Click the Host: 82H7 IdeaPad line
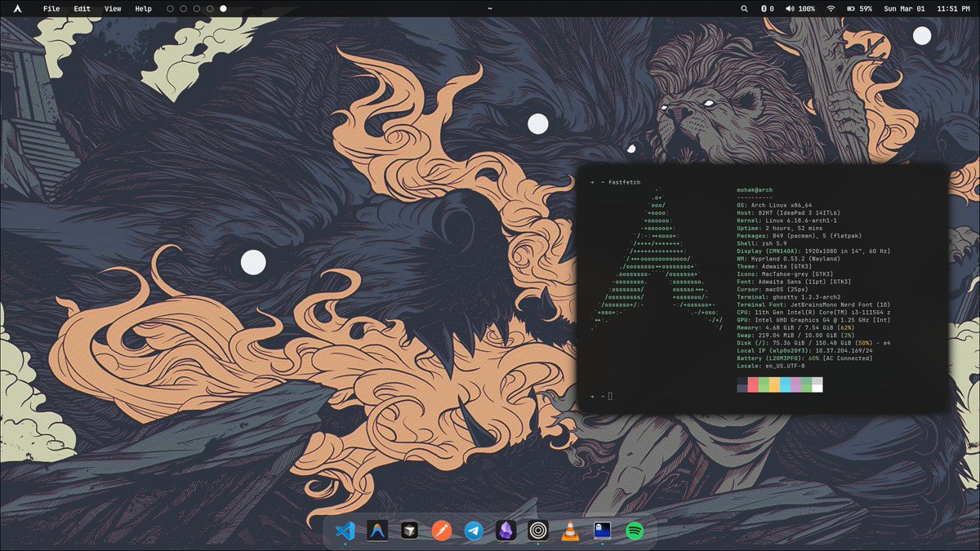The width and height of the screenshot is (980, 551). tap(789, 212)
